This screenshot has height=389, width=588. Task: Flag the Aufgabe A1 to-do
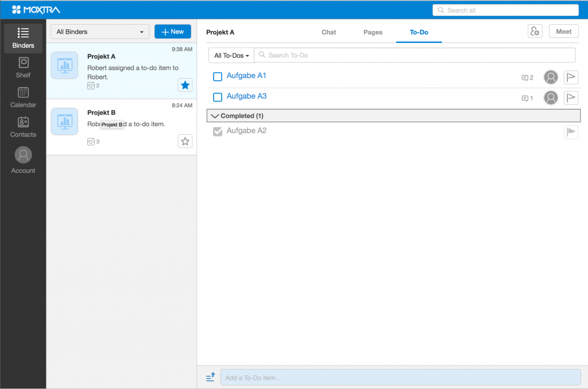pos(571,77)
